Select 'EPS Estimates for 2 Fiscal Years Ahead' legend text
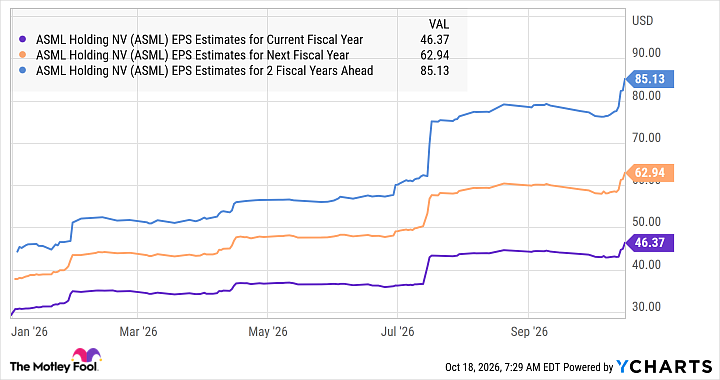 [272, 71]
